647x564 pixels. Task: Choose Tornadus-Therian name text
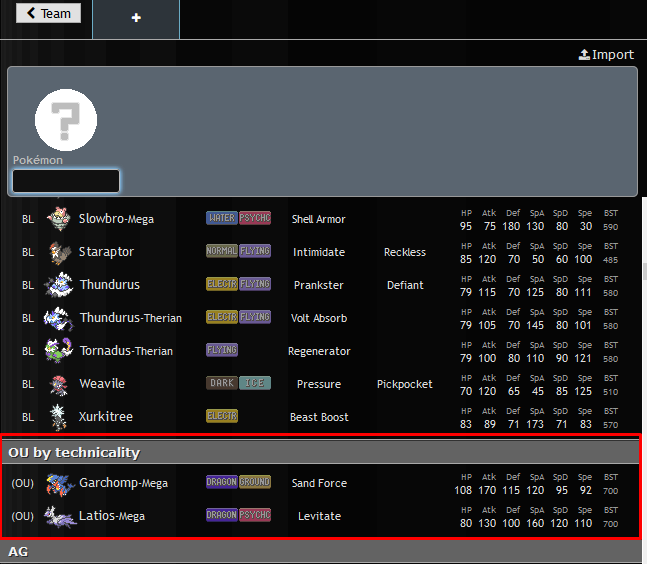click(x=126, y=351)
